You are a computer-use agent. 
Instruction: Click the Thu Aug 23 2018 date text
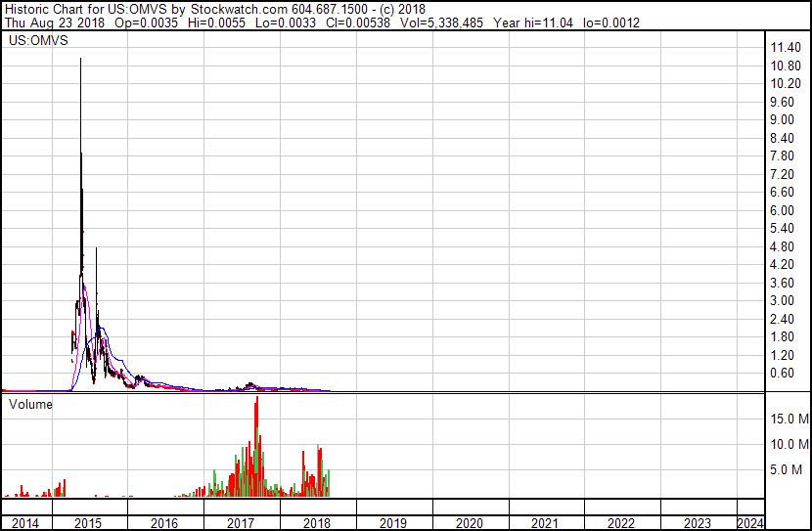(45, 22)
